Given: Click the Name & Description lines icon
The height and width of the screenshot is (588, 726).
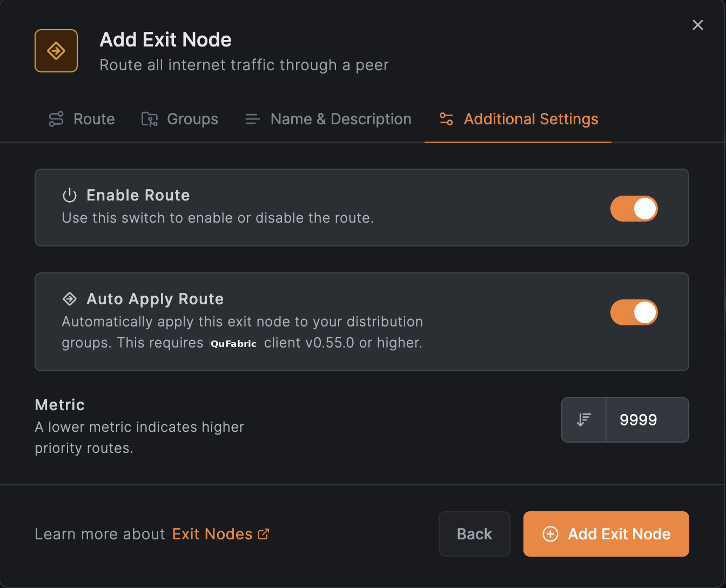Looking at the screenshot, I should coord(252,119).
